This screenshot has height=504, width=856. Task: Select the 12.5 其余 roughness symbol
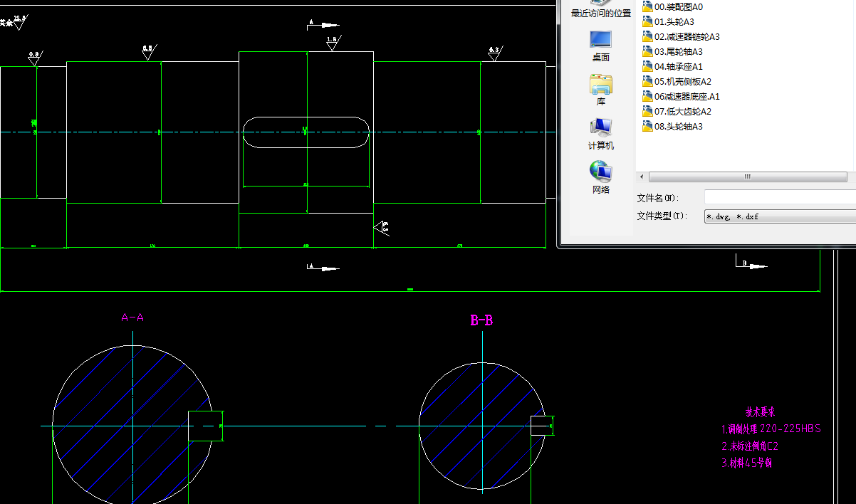tap(15, 22)
